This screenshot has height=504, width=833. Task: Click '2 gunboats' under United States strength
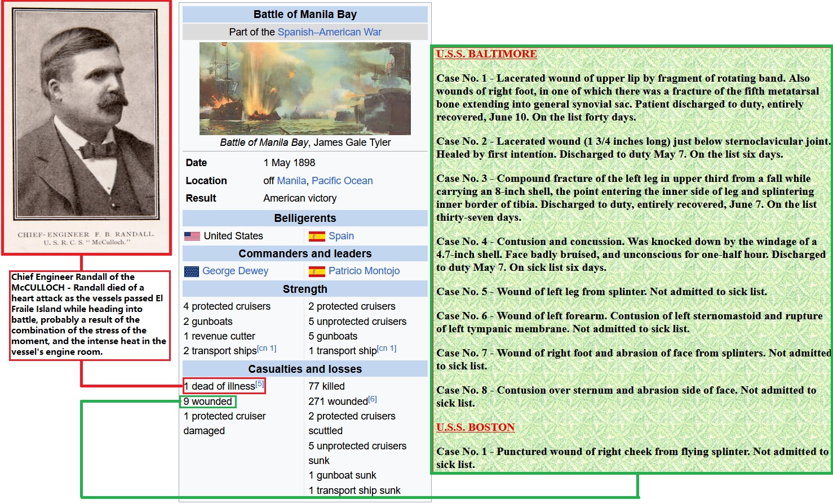tap(208, 322)
